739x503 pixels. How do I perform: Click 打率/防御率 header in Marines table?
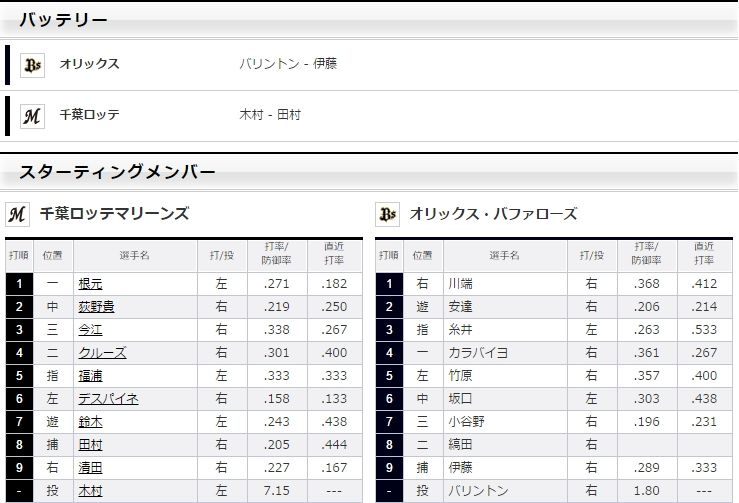277,253
